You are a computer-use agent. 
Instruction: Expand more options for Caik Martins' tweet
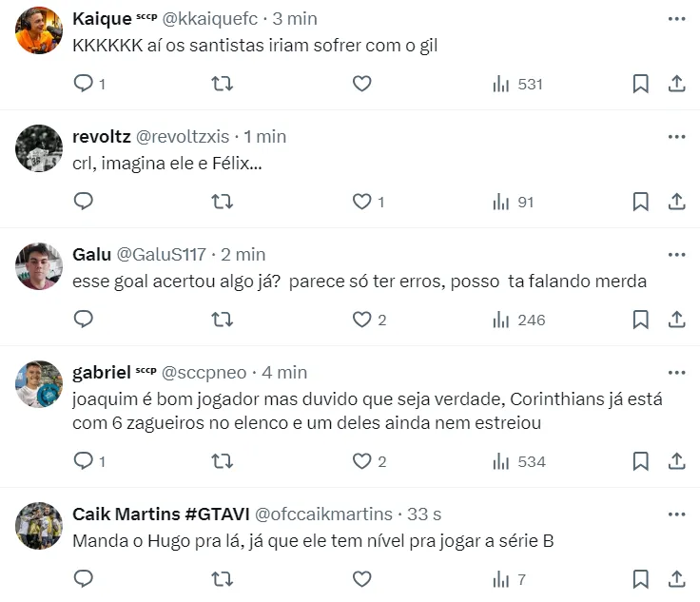[676, 515]
